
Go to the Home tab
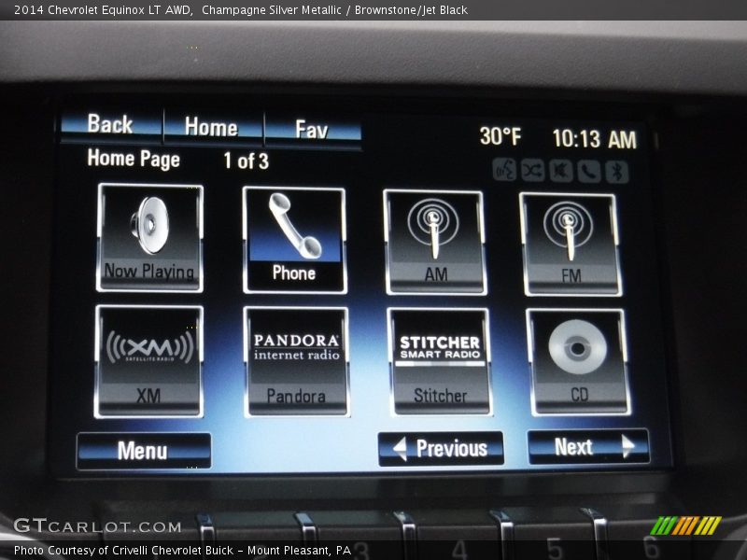(x=212, y=127)
